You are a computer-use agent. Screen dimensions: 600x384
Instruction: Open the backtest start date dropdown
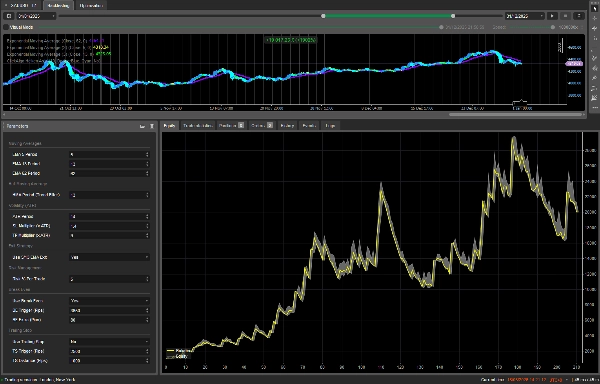tap(36, 16)
